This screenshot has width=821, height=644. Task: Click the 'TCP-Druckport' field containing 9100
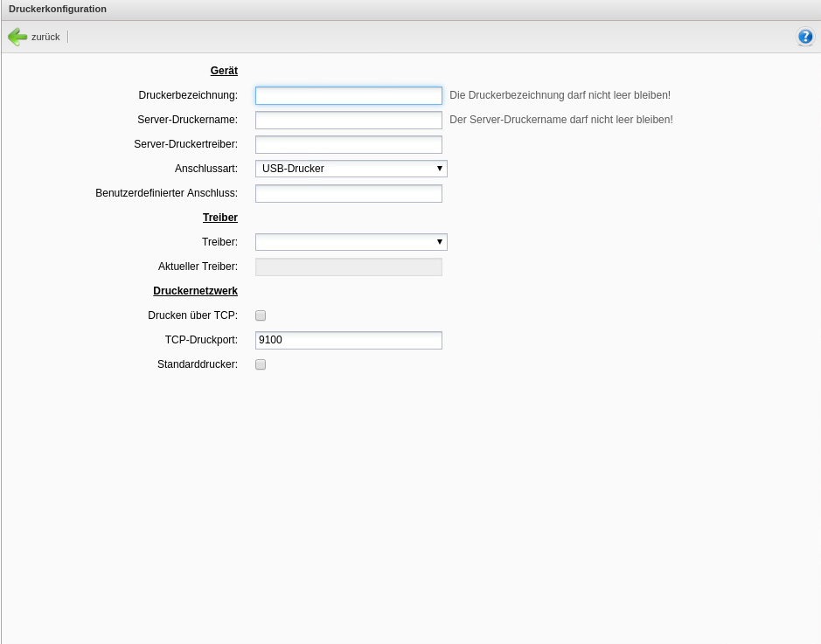(348, 340)
